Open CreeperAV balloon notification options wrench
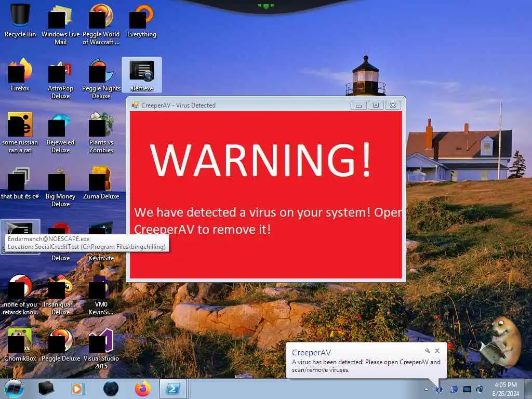Image resolution: width=532 pixels, height=399 pixels. [x=428, y=351]
